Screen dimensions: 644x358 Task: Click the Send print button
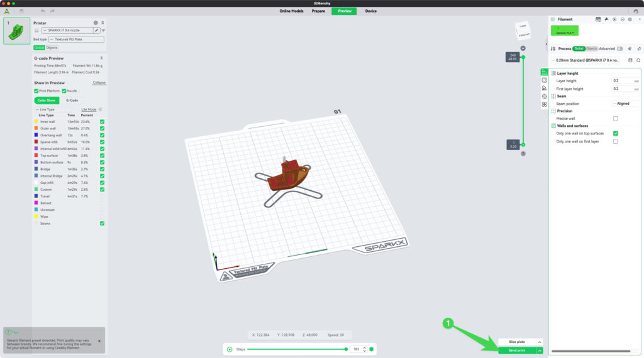click(516, 350)
